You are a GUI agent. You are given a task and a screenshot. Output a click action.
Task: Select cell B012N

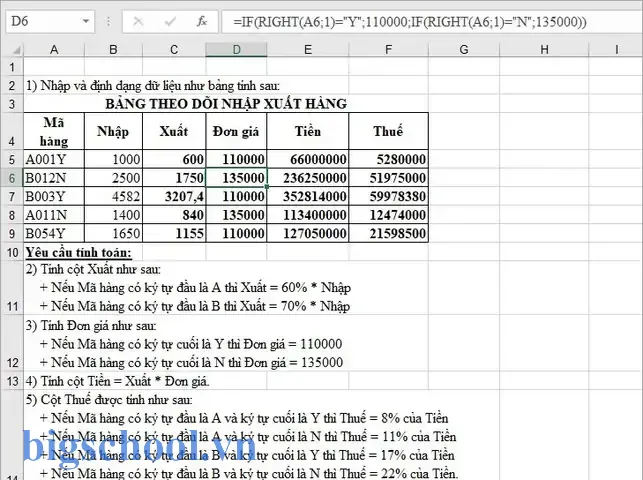(54, 178)
